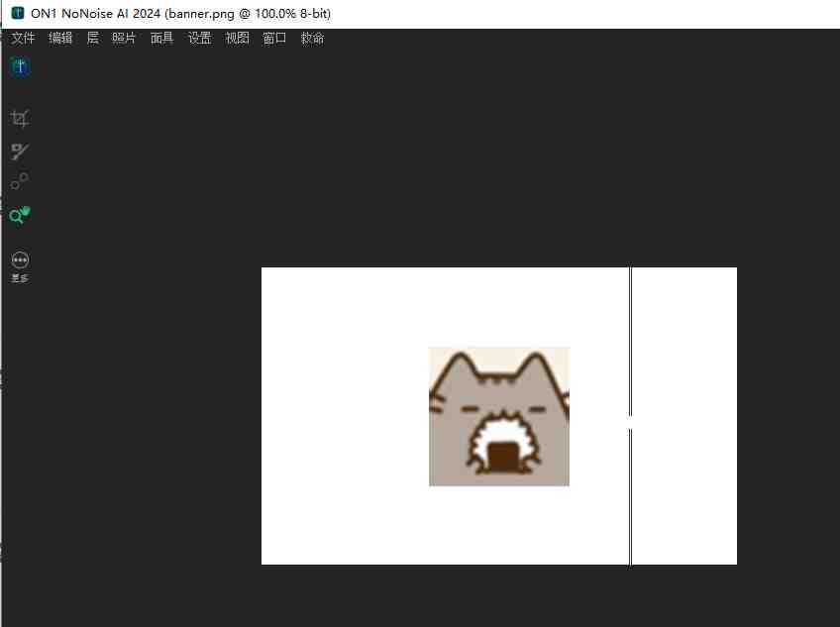Open the 层 (Layer) menu
Image resolution: width=840 pixels, height=627 pixels.
pyautogui.click(x=93, y=39)
